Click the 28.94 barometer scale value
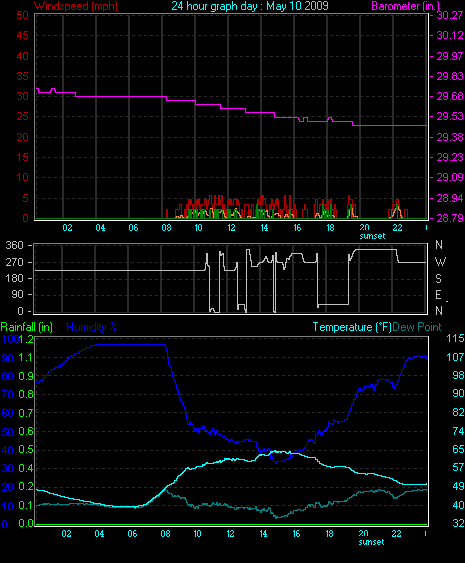465x563 pixels. [x=450, y=198]
